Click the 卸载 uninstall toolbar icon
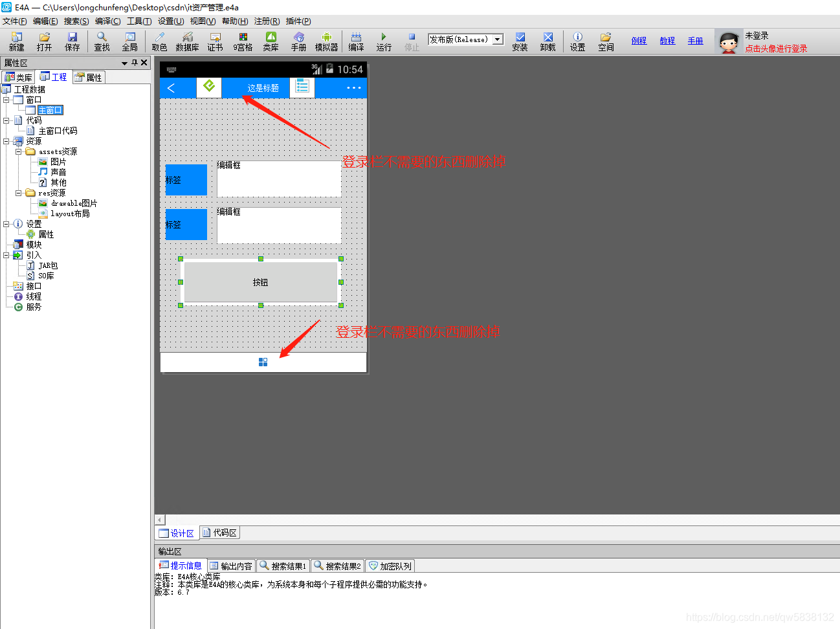This screenshot has width=840, height=629. pos(547,41)
